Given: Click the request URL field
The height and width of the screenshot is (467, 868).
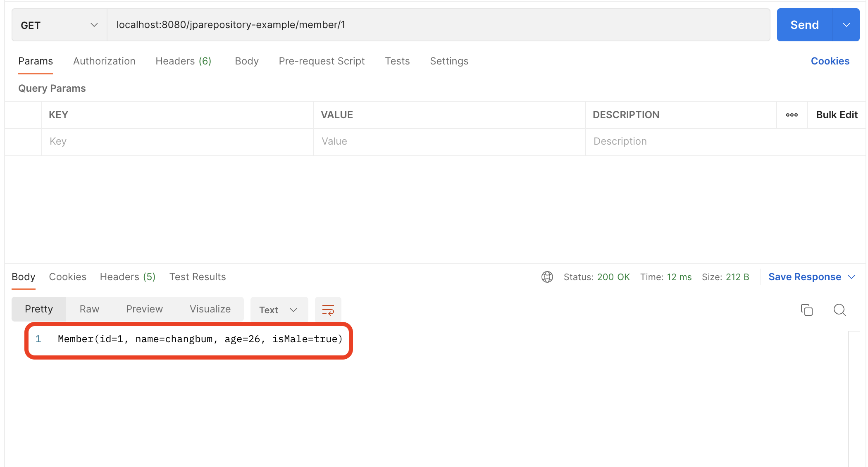Looking at the screenshot, I should [x=438, y=25].
